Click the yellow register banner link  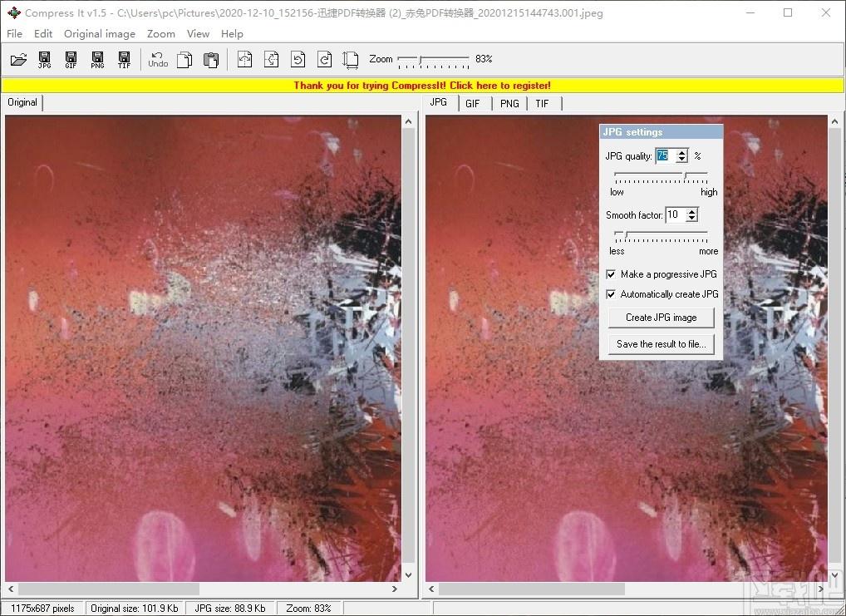422,86
